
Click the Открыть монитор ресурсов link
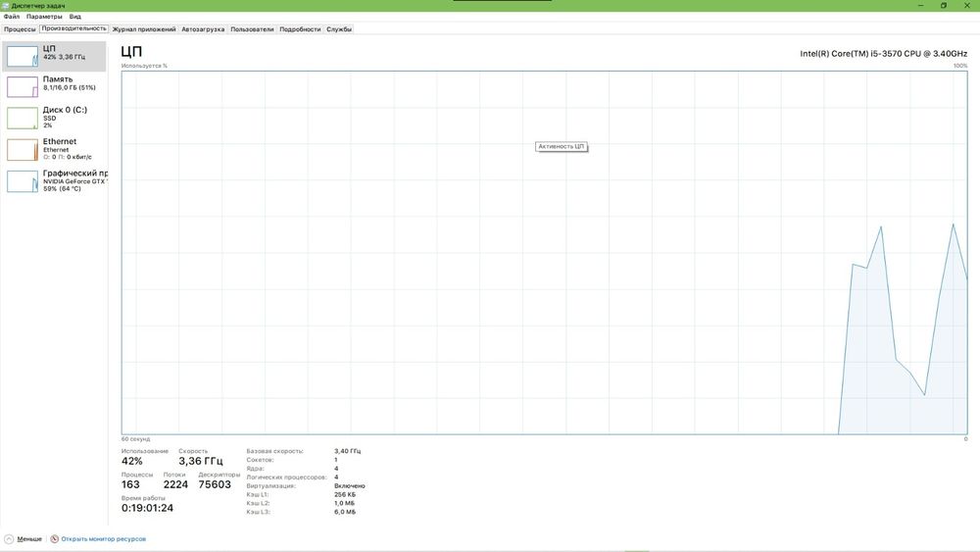[103, 539]
